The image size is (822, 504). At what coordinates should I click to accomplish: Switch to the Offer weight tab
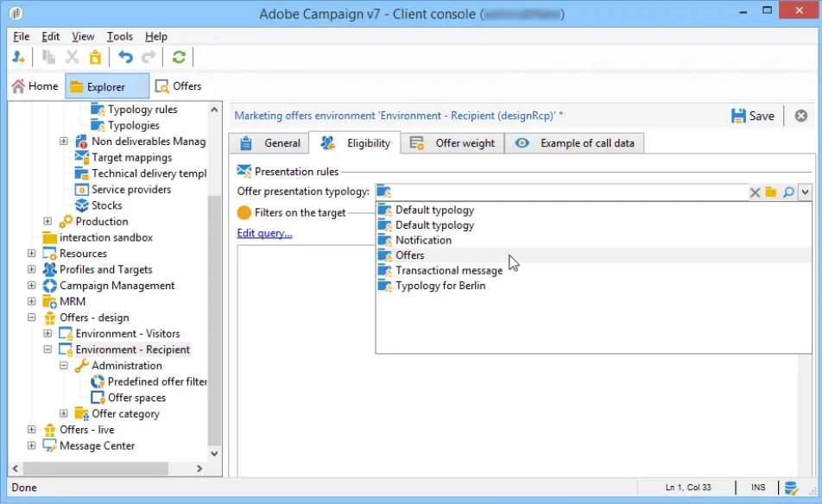(452, 143)
